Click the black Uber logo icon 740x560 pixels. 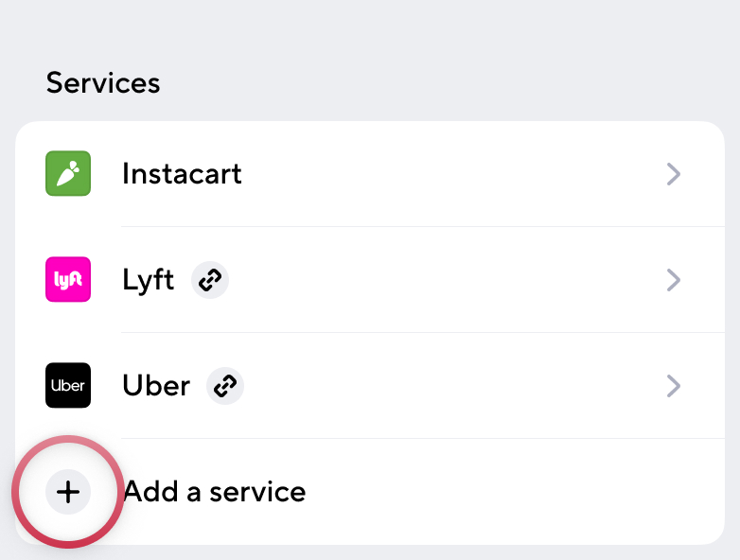[x=68, y=386]
